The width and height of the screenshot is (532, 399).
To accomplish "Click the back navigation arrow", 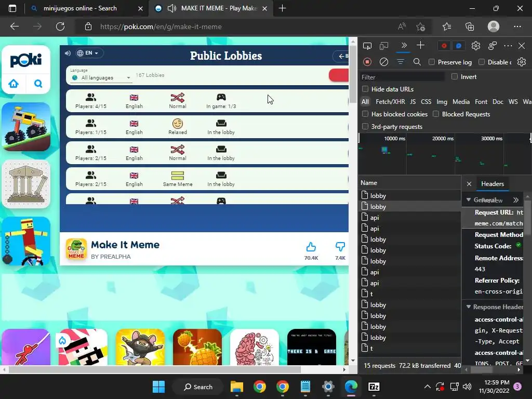I will point(14,26).
